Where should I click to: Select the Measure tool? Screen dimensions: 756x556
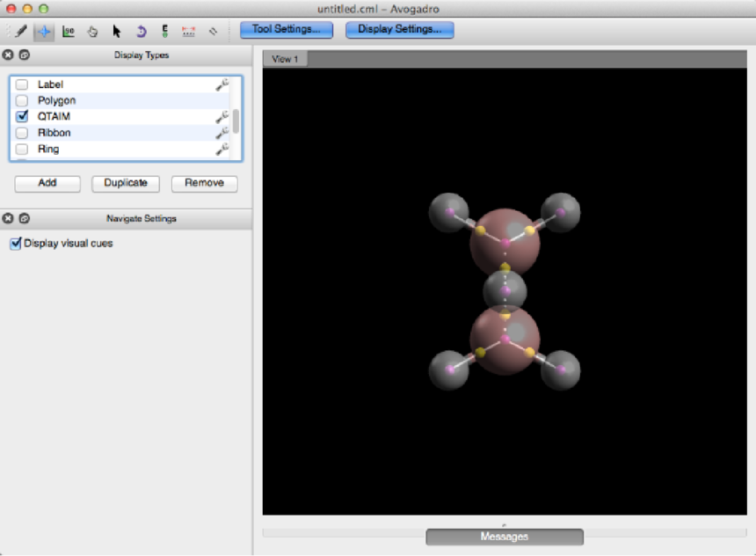[x=188, y=31]
